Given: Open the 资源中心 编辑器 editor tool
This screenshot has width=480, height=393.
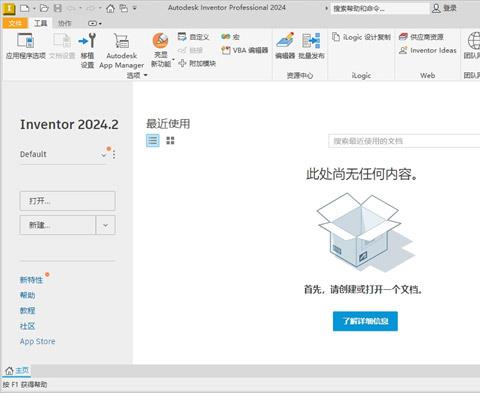Looking at the screenshot, I should (285, 46).
